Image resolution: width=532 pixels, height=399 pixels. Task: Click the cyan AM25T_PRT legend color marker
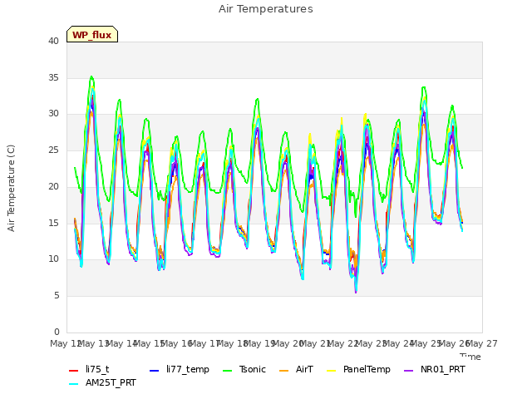74,384
